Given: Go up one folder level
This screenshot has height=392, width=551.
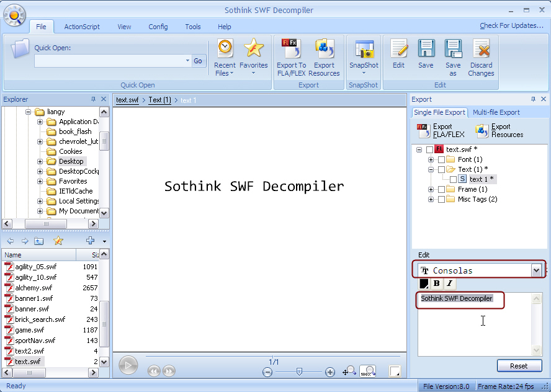Looking at the screenshot, I should point(38,241).
